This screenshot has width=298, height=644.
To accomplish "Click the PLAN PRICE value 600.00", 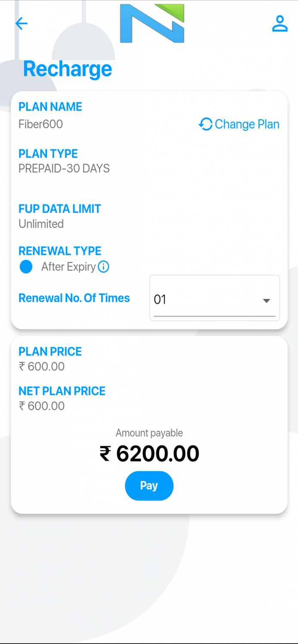I will coord(41,366).
